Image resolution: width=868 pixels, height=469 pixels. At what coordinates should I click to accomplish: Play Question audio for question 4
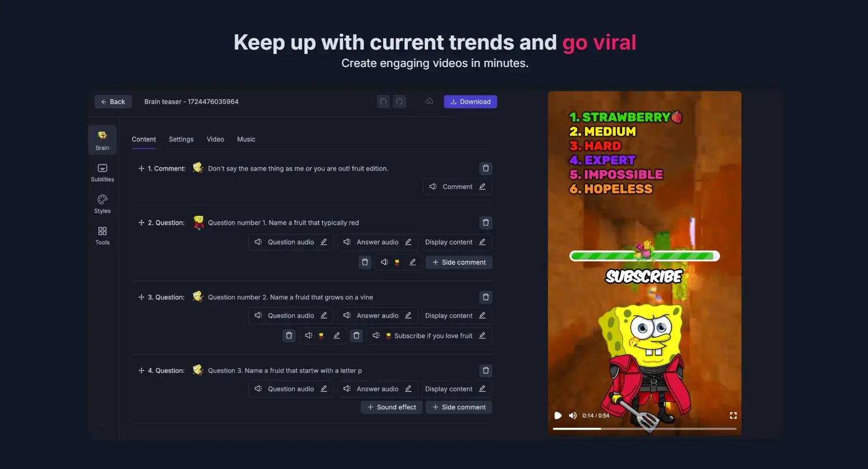pyautogui.click(x=258, y=389)
